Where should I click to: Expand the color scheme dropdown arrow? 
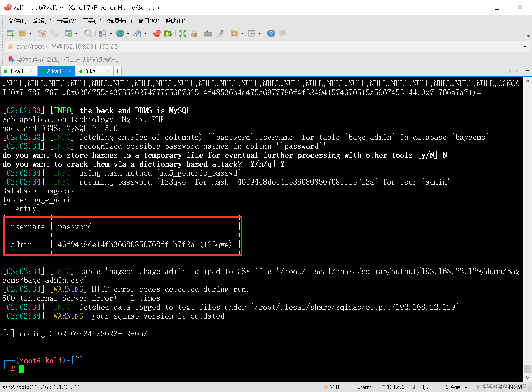111,34
